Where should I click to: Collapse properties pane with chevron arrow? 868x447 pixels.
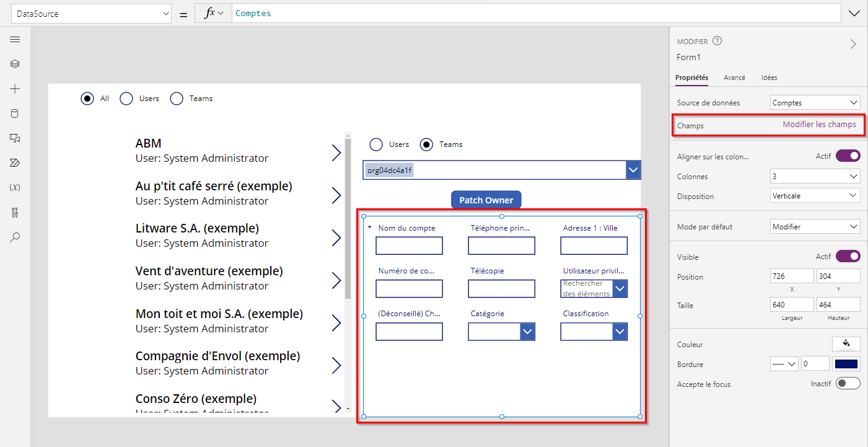[853, 43]
